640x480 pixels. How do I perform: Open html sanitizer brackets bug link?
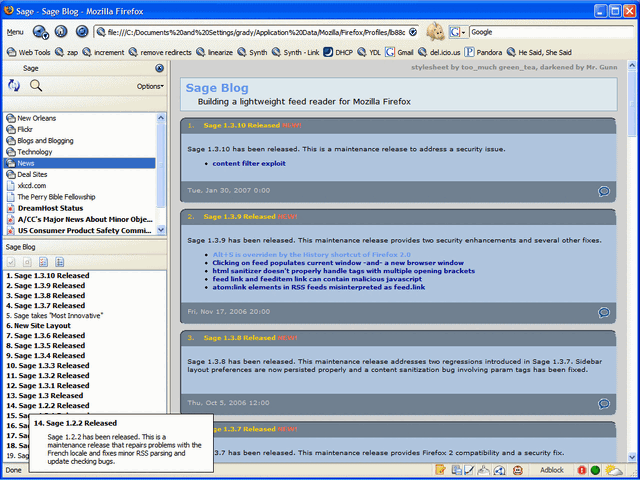(x=344, y=271)
